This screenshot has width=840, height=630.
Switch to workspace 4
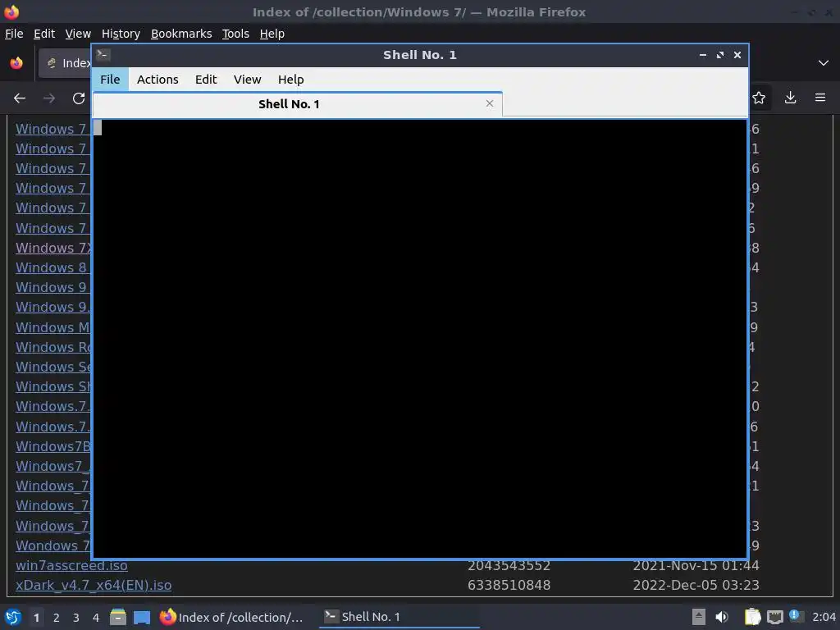pos(96,618)
